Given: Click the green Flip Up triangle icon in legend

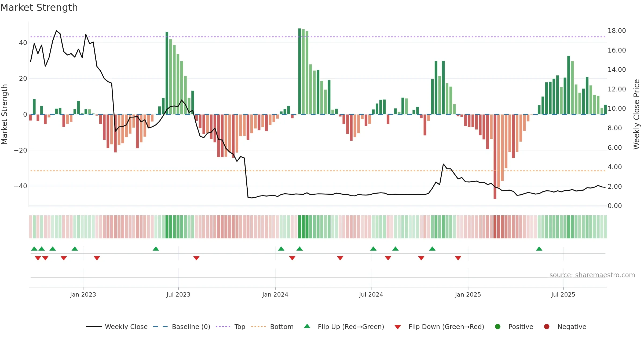Looking at the screenshot, I should coord(307,326).
